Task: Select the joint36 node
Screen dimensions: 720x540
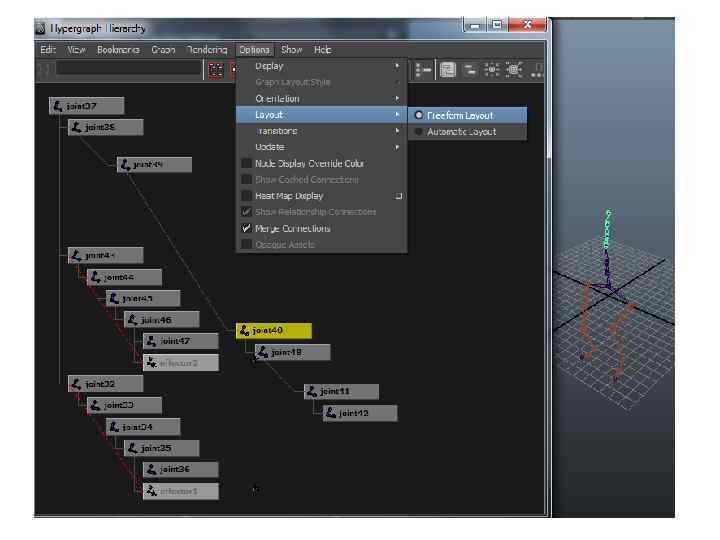Action: (181, 469)
